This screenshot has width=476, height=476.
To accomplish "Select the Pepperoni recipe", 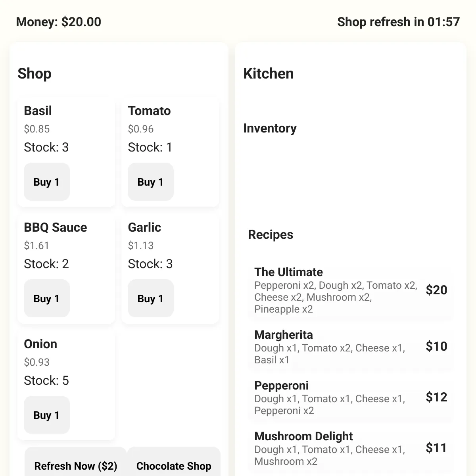I will 351,397.
